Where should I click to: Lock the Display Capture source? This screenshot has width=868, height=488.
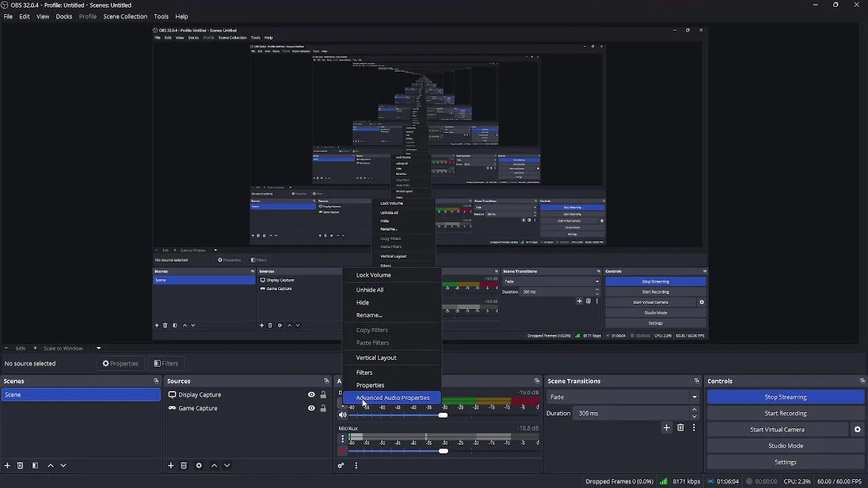pos(323,395)
